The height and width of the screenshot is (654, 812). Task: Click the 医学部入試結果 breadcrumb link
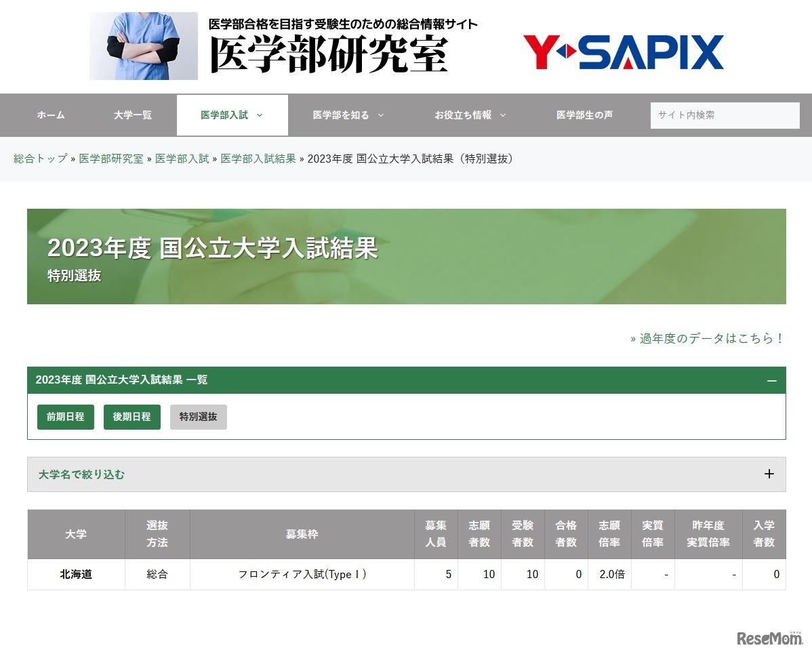click(258, 159)
